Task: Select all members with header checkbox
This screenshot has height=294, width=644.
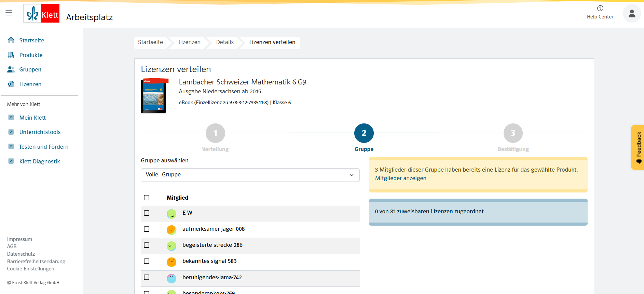Action: [x=147, y=198]
